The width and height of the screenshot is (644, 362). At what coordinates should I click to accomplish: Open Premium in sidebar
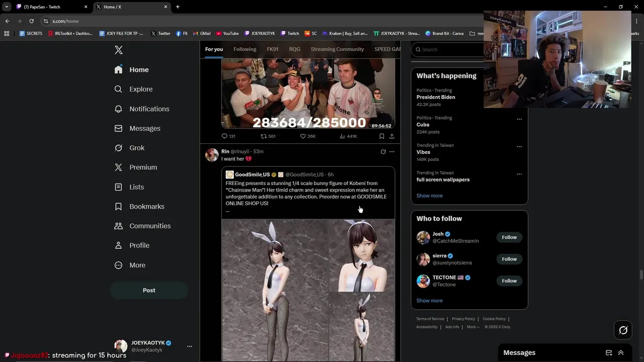[x=136, y=167]
